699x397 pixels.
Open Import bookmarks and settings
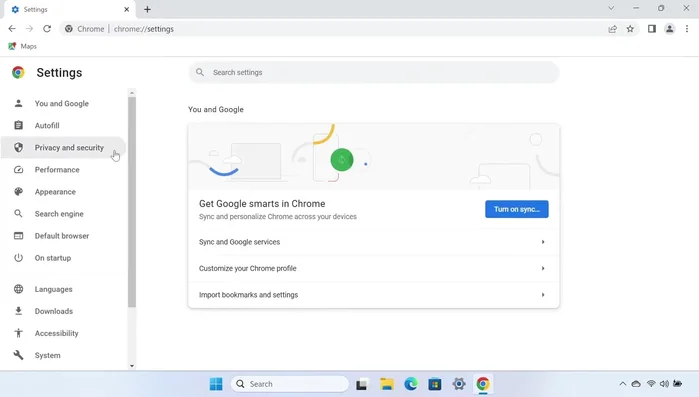click(374, 295)
